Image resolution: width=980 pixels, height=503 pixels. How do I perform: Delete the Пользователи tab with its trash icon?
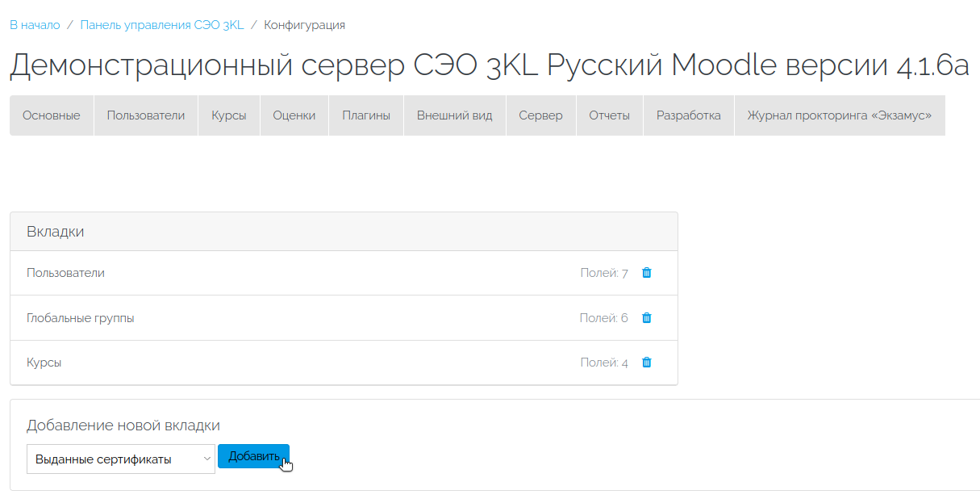(x=646, y=273)
